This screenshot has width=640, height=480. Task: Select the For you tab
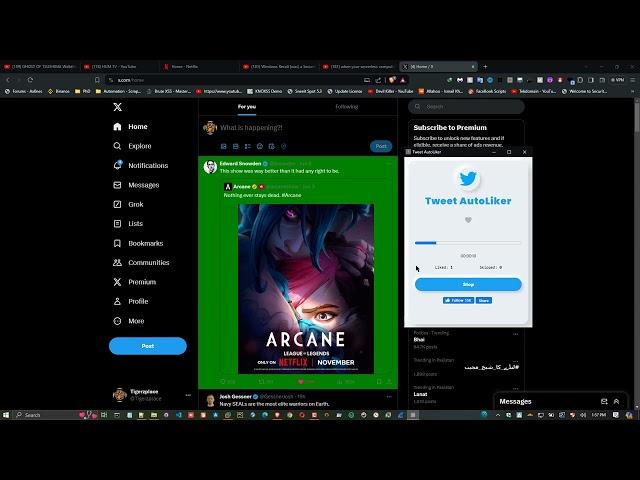click(247, 106)
